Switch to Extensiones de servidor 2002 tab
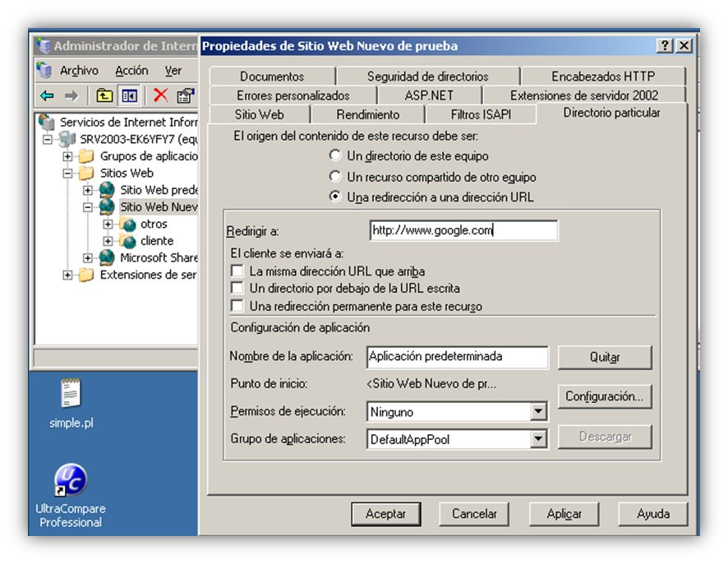This screenshot has height=564, width=728. click(x=584, y=95)
